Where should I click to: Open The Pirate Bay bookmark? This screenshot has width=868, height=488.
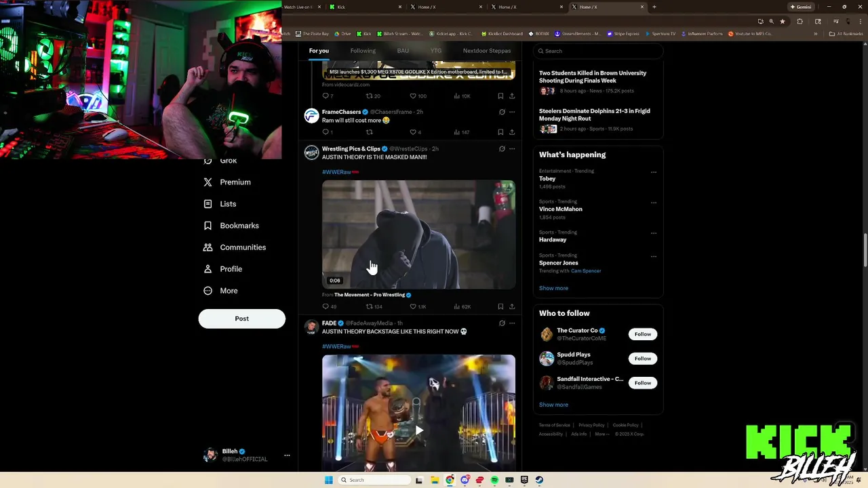pyautogui.click(x=312, y=34)
